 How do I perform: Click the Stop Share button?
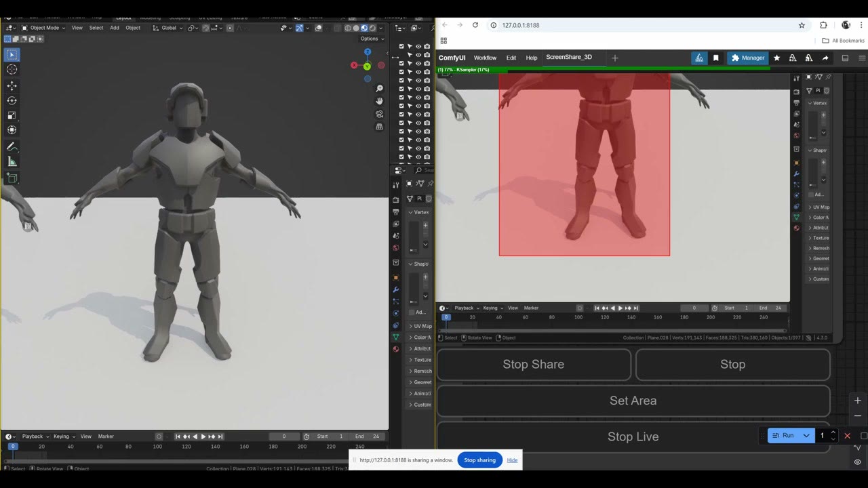534,365
